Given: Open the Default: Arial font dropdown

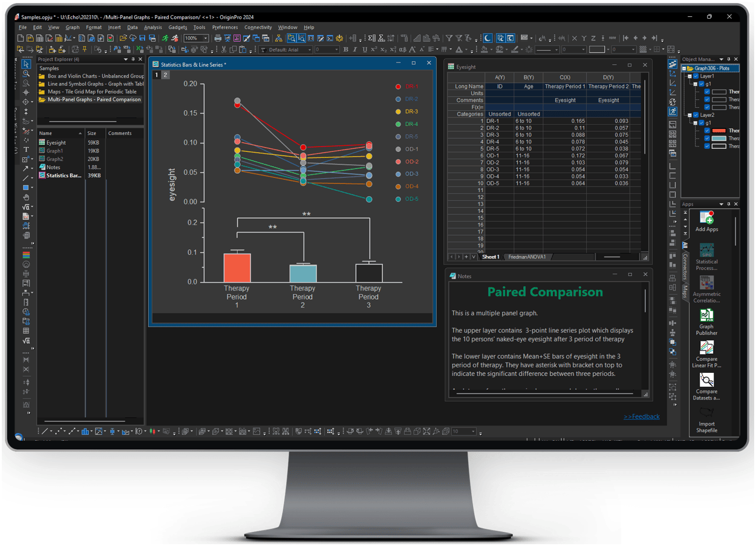Looking at the screenshot, I should [310, 50].
